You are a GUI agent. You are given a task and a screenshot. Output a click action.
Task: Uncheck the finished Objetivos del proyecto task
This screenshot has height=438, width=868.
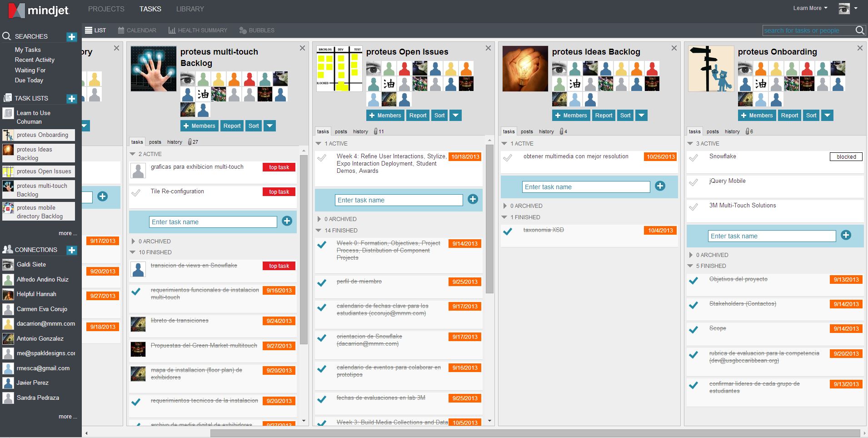pos(693,281)
